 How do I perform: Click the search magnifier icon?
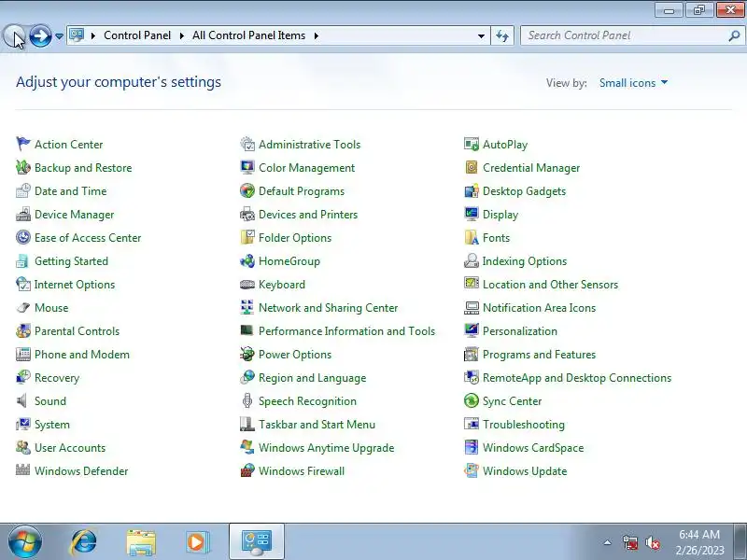coord(734,35)
